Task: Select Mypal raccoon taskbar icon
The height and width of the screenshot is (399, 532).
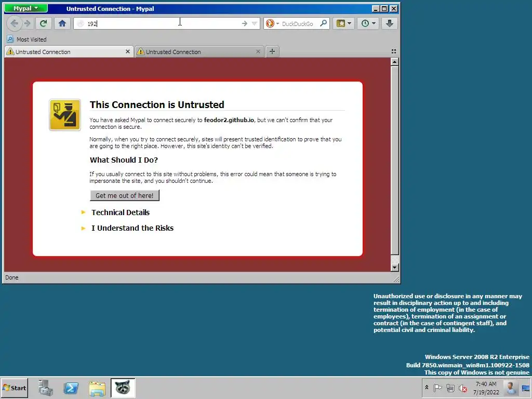Action: pos(123,388)
